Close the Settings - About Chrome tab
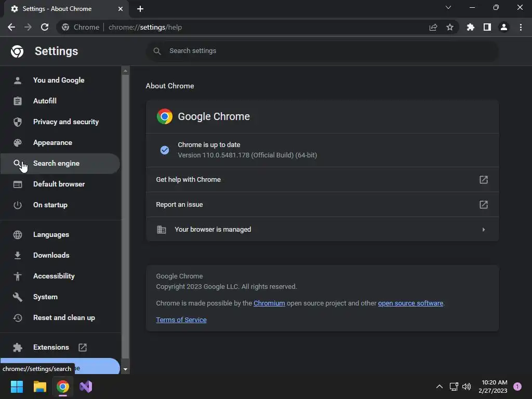The width and height of the screenshot is (532, 399). [121, 9]
